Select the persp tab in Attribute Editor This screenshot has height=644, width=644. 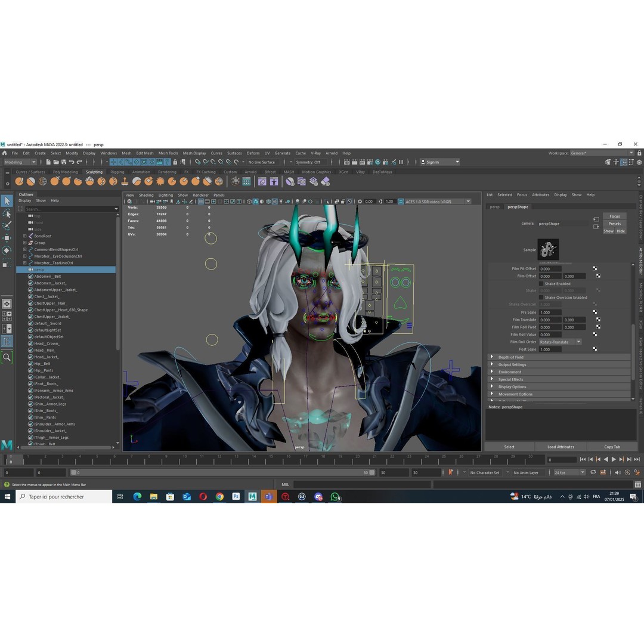pos(494,207)
